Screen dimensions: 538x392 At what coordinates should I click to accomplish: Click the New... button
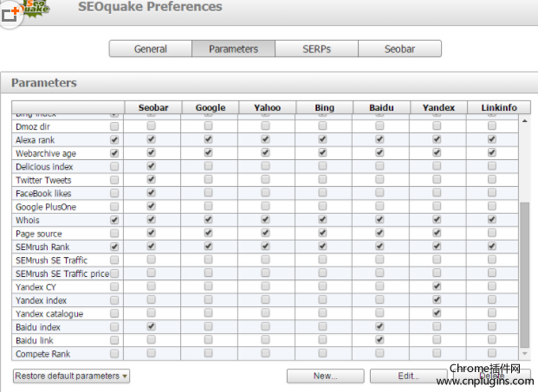[x=325, y=376]
